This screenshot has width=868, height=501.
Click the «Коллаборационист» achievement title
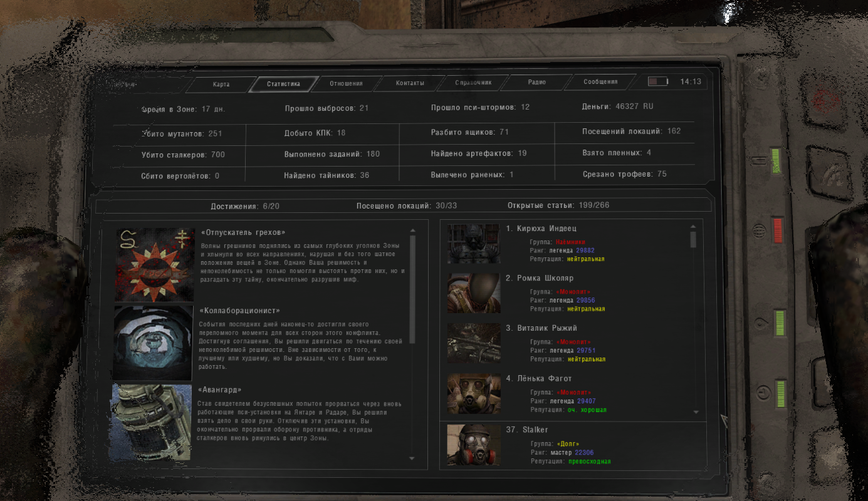(x=239, y=311)
